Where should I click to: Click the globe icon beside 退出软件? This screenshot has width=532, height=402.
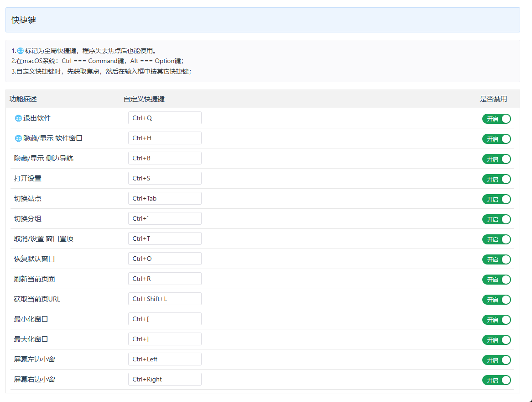(x=18, y=118)
